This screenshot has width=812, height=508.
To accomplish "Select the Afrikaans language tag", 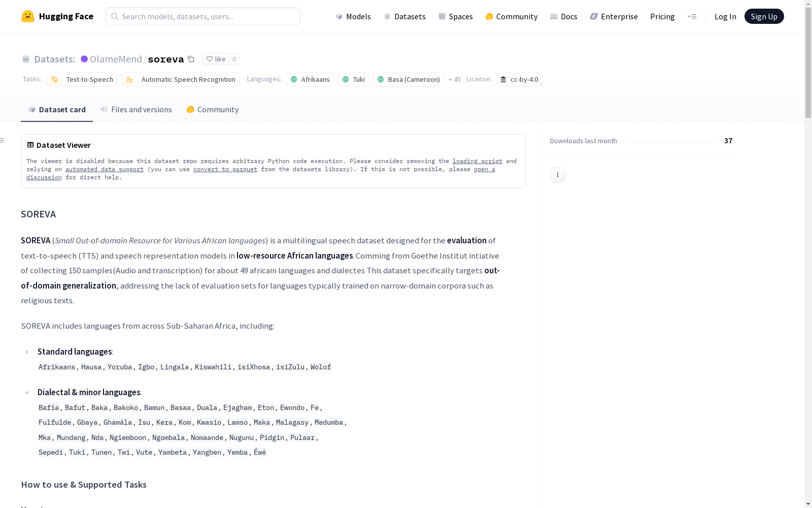I will [310, 79].
